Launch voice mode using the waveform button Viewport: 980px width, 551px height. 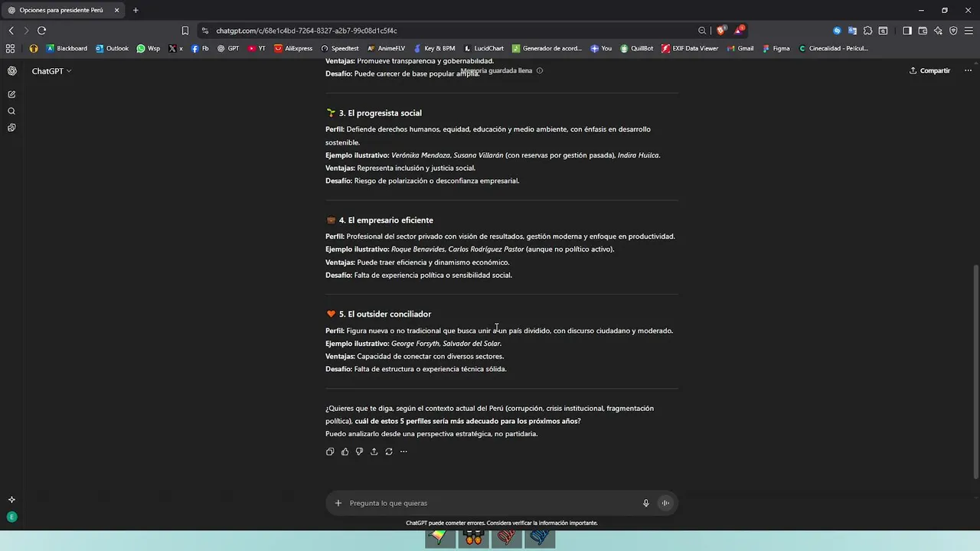click(x=665, y=503)
